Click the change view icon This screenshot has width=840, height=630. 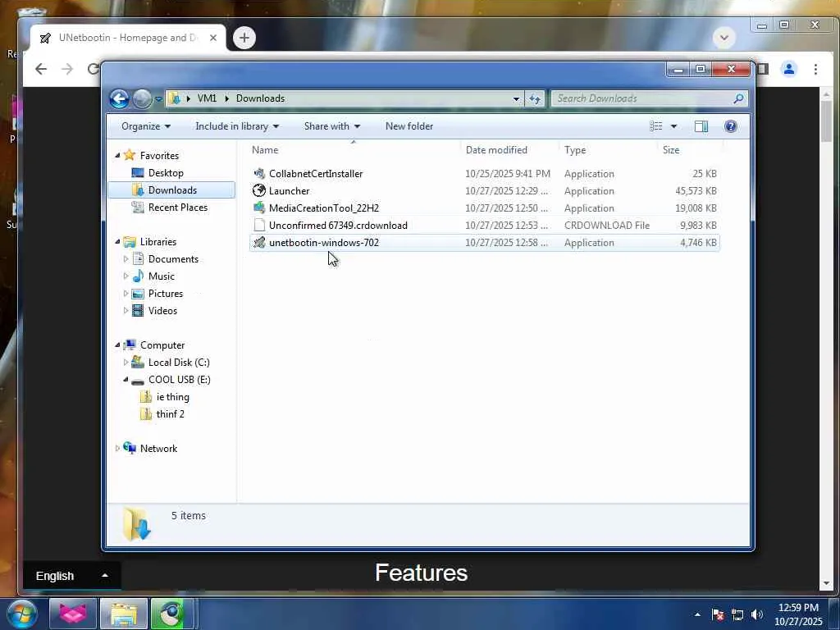tap(656, 126)
